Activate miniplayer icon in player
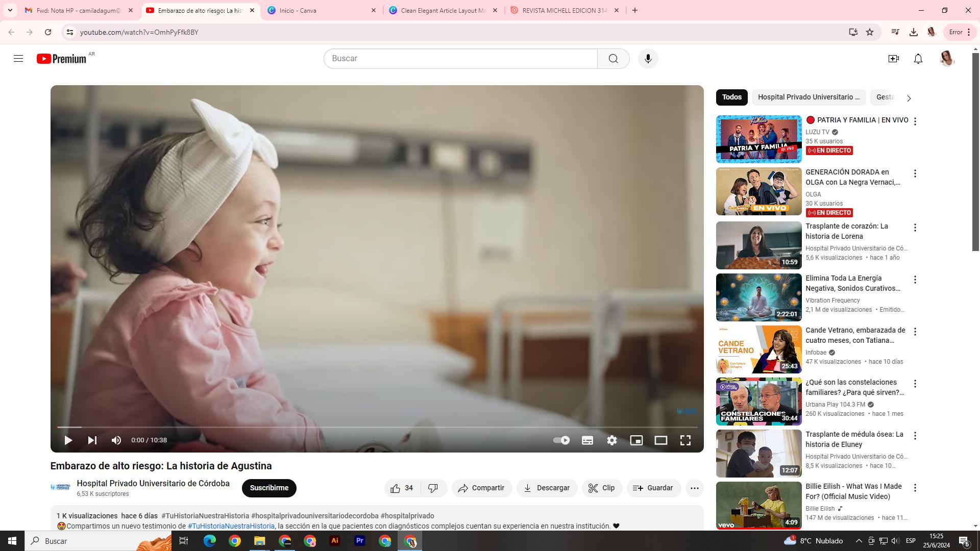 636,440
